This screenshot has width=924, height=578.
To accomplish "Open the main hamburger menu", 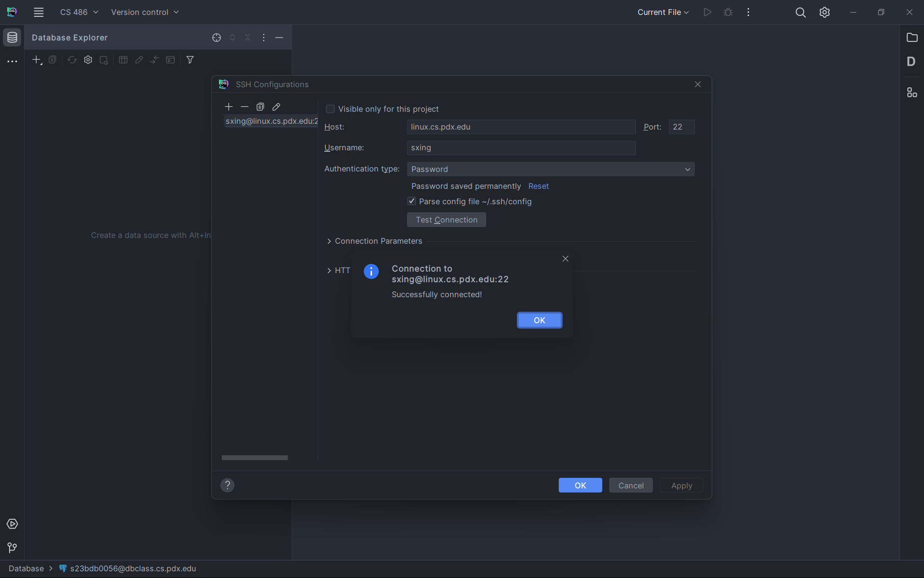I will [38, 12].
